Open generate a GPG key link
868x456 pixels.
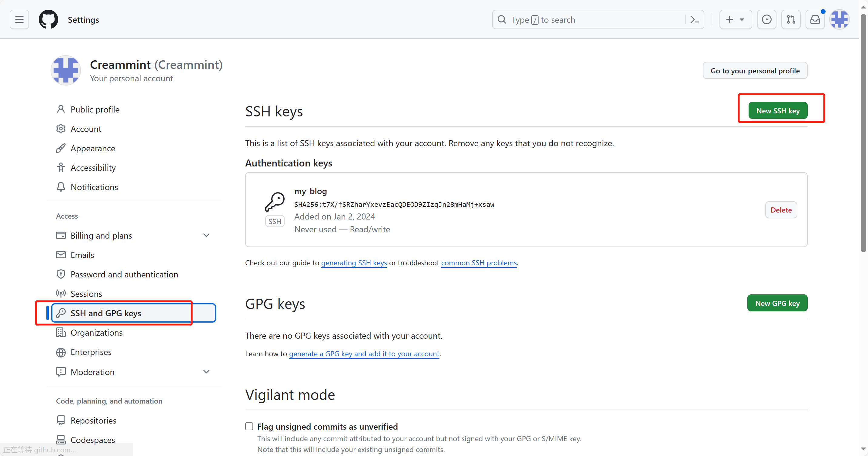(364, 354)
